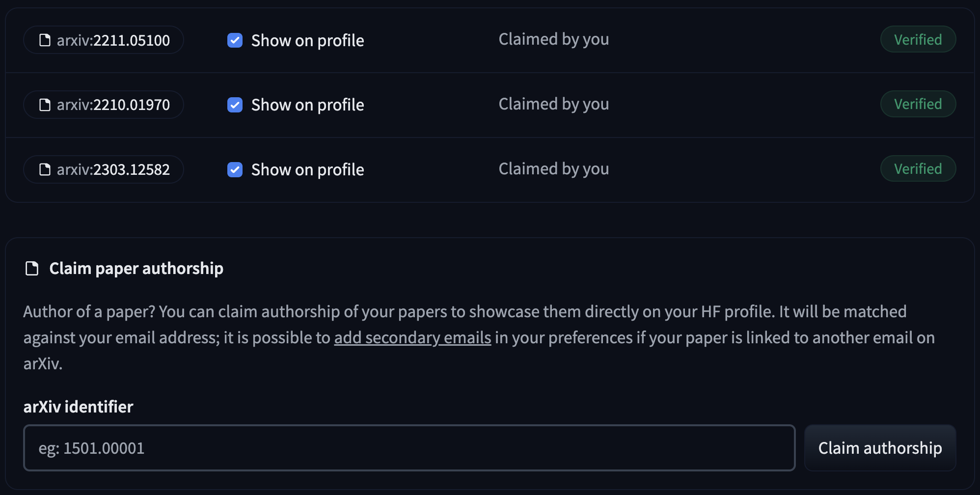Click the Claim paper authorship heading
This screenshot has height=495, width=980.
tap(136, 269)
